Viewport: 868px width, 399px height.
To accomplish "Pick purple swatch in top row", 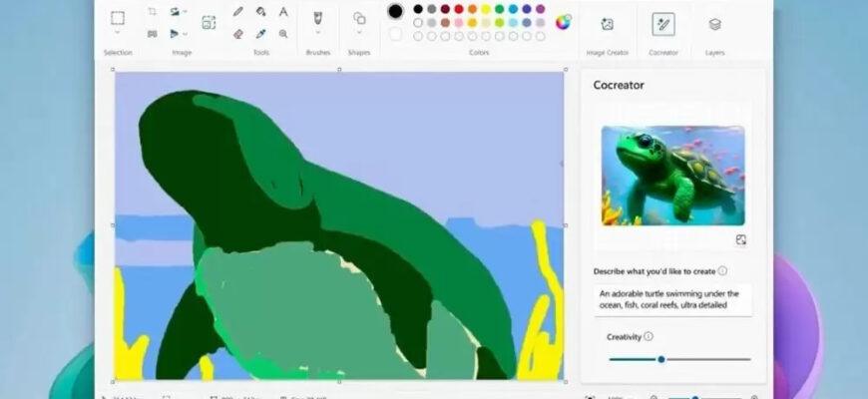I will coord(540,9).
